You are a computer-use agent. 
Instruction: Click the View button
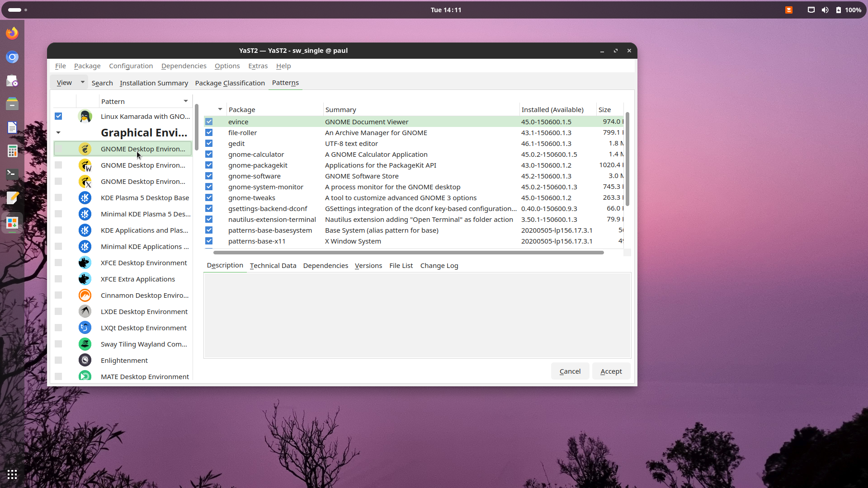coord(64,83)
